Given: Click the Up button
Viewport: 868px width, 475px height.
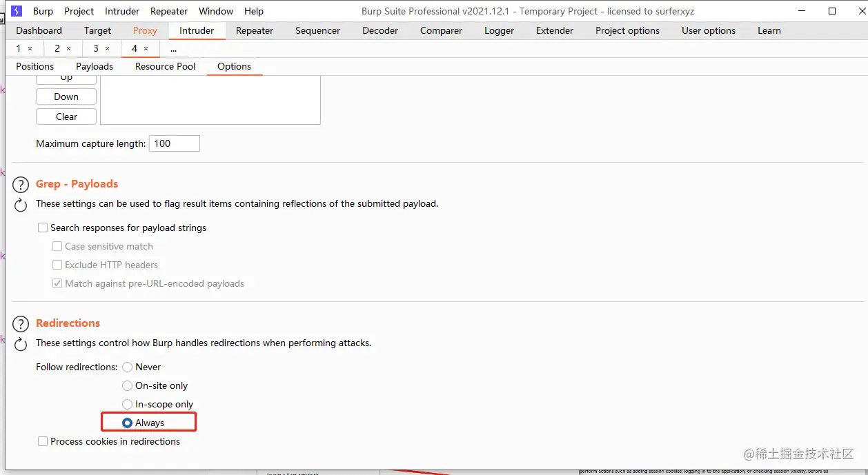Looking at the screenshot, I should 66,80.
